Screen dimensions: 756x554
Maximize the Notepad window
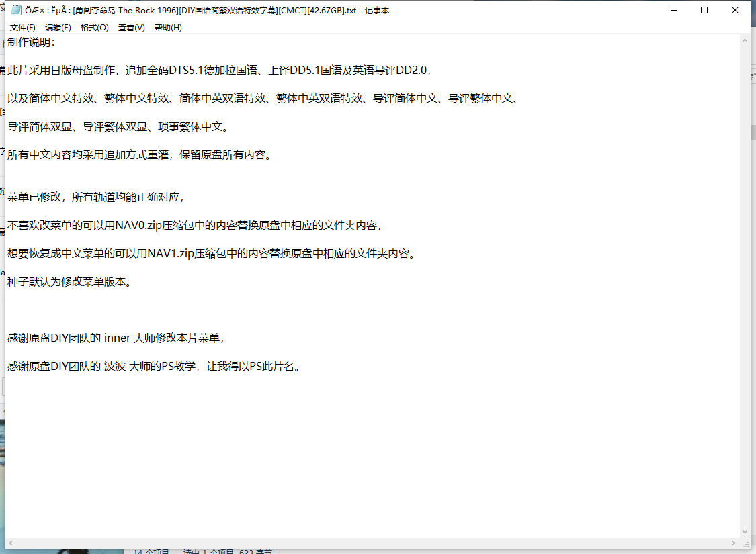coord(704,11)
